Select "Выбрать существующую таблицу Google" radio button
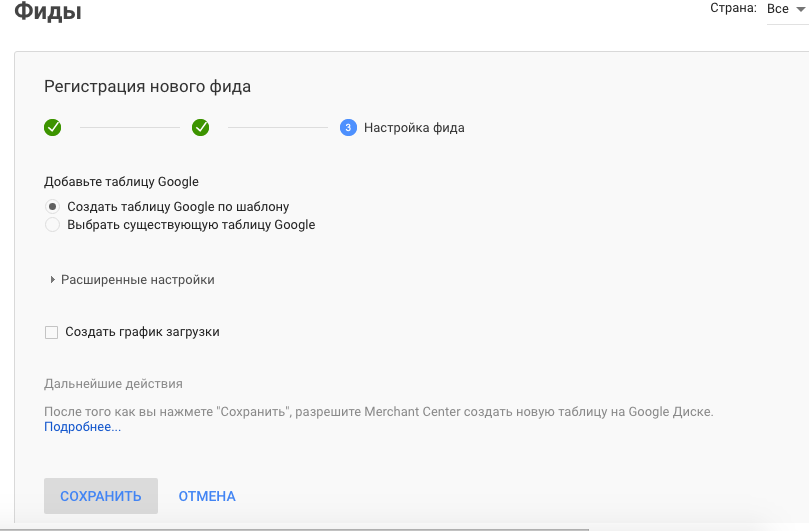This screenshot has width=809, height=531. click(52, 224)
